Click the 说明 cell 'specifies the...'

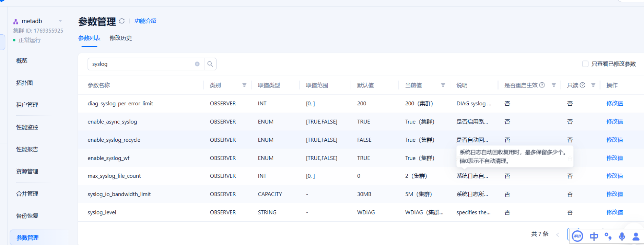click(x=473, y=212)
